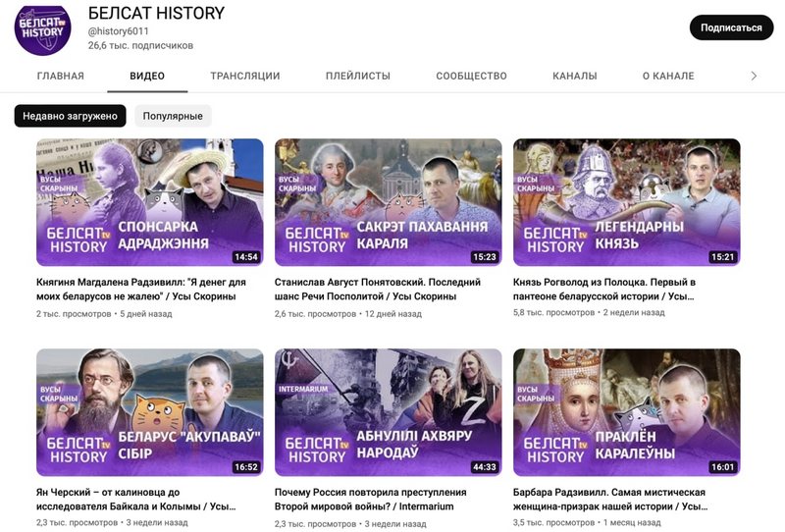The image size is (785, 532).
Task: Play the Абнулілі ахвяру народаў thumbnail
Action: tap(388, 412)
